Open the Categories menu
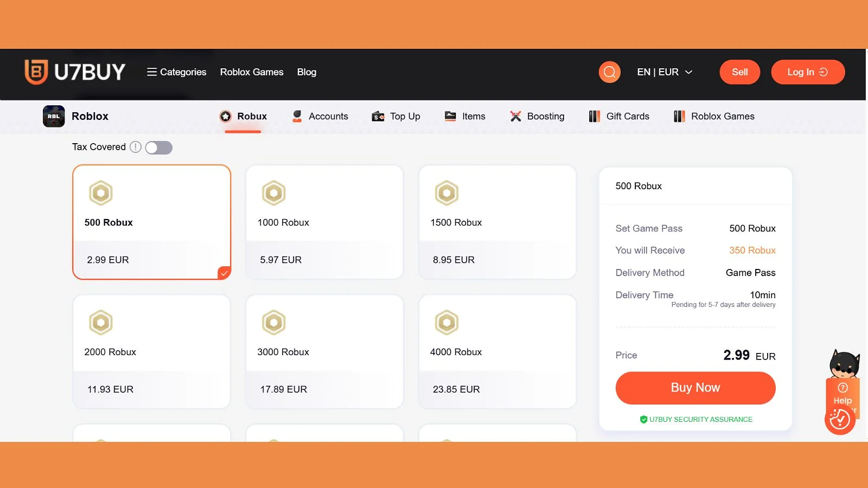 tap(177, 72)
